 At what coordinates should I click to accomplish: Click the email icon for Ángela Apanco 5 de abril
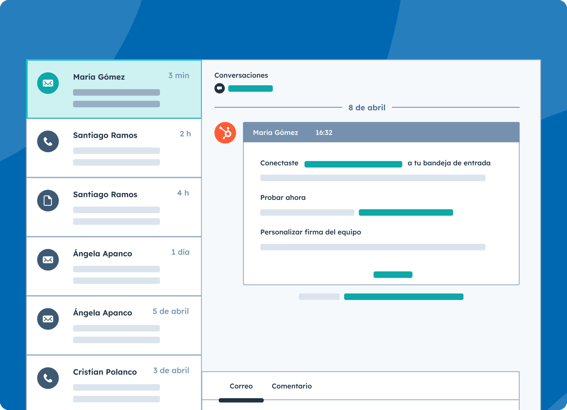(x=48, y=319)
